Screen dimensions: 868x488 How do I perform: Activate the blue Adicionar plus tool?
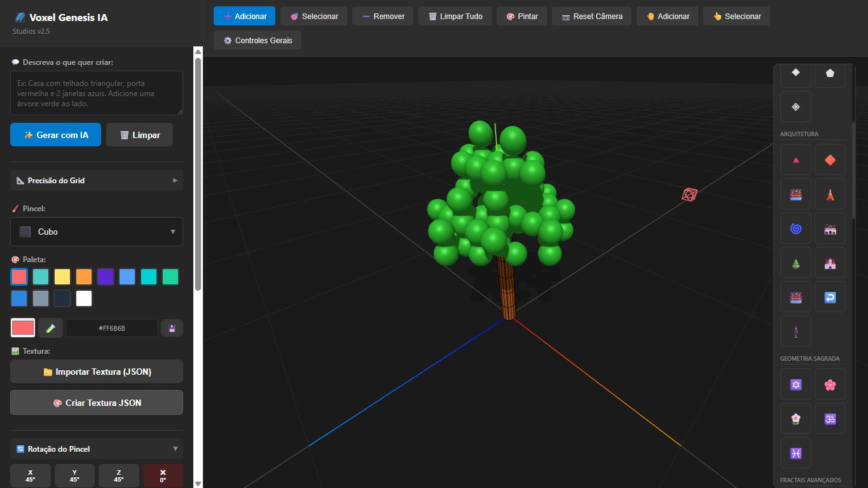pyautogui.click(x=244, y=16)
